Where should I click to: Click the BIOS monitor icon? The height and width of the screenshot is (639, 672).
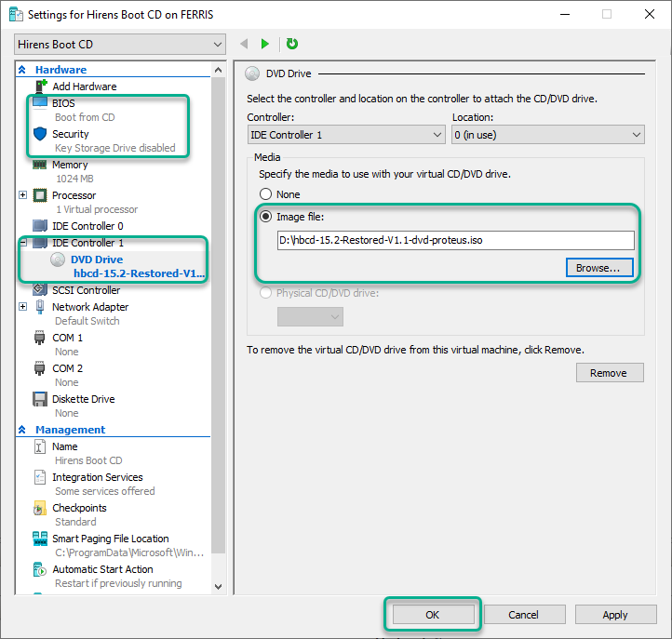tap(40, 103)
